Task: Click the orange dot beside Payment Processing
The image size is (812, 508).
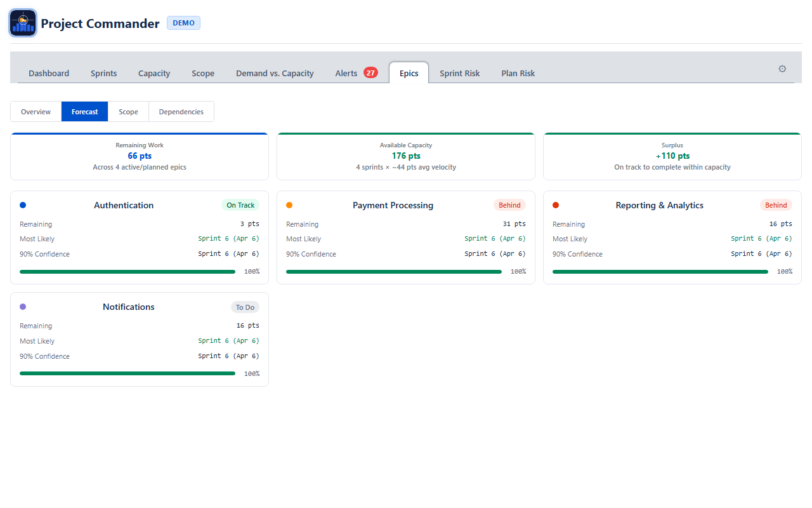Action: 289,205
